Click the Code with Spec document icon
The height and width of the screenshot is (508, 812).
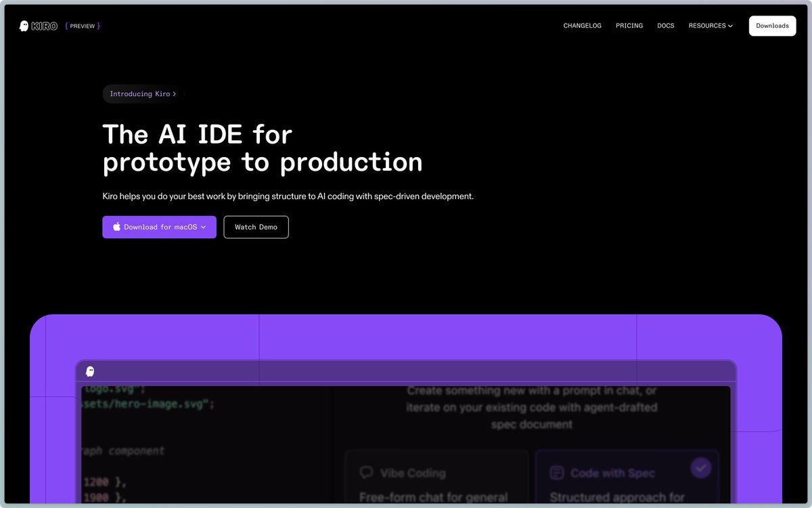[556, 472]
